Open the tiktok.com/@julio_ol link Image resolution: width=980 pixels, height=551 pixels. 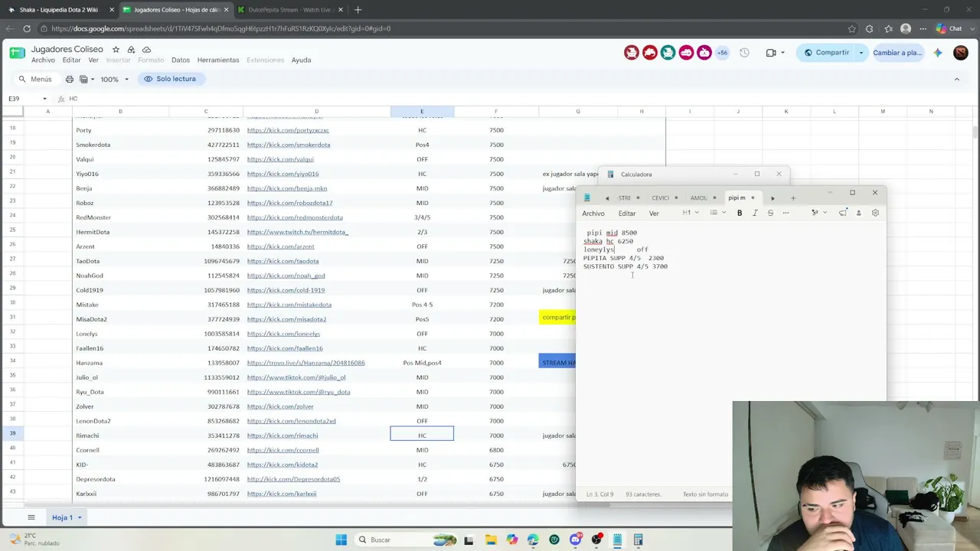click(296, 377)
